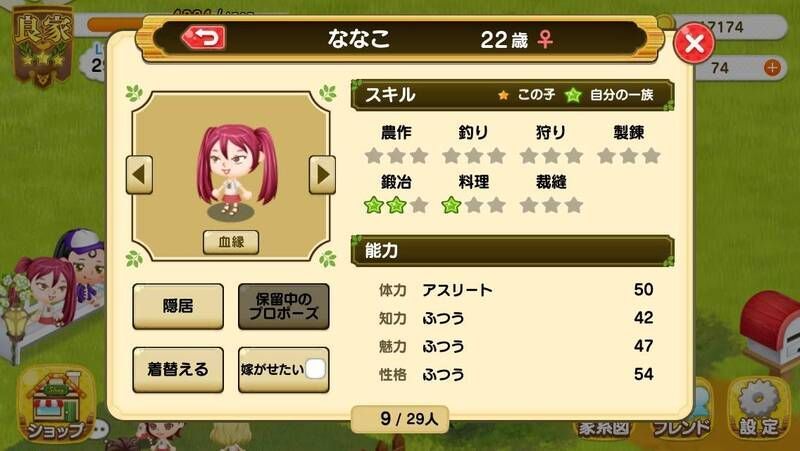Show next character with right arrow
The width and height of the screenshot is (800, 451).
point(322,175)
